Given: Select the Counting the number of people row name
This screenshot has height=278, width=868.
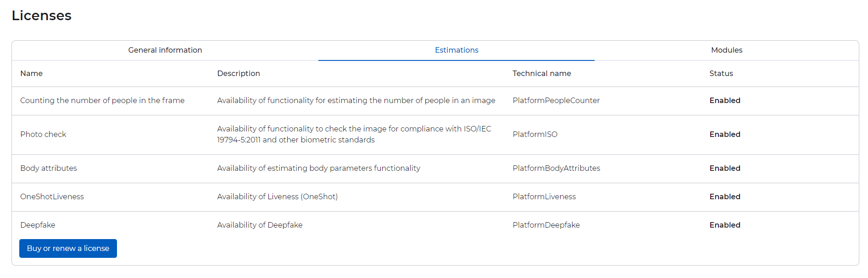Looking at the screenshot, I should (102, 101).
